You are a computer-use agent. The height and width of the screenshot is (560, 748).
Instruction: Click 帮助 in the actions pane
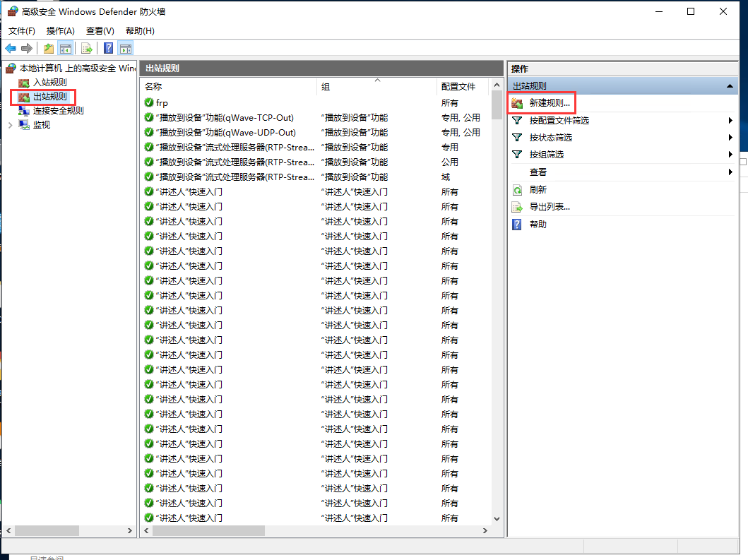(538, 224)
